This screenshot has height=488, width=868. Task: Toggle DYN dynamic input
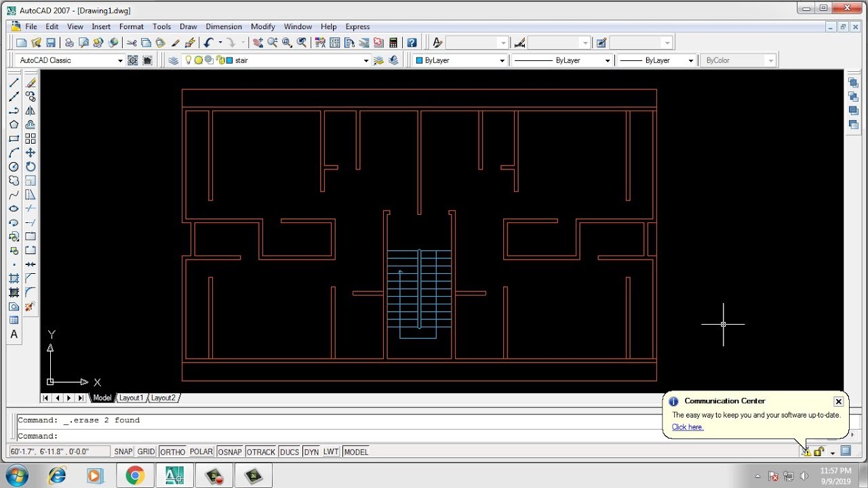[x=311, y=452]
